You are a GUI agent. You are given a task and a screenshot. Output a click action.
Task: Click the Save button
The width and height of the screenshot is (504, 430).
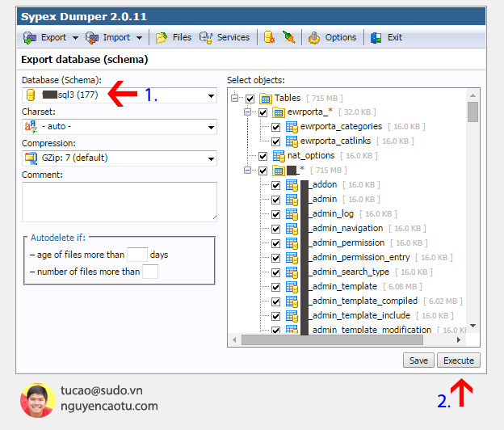pos(418,360)
